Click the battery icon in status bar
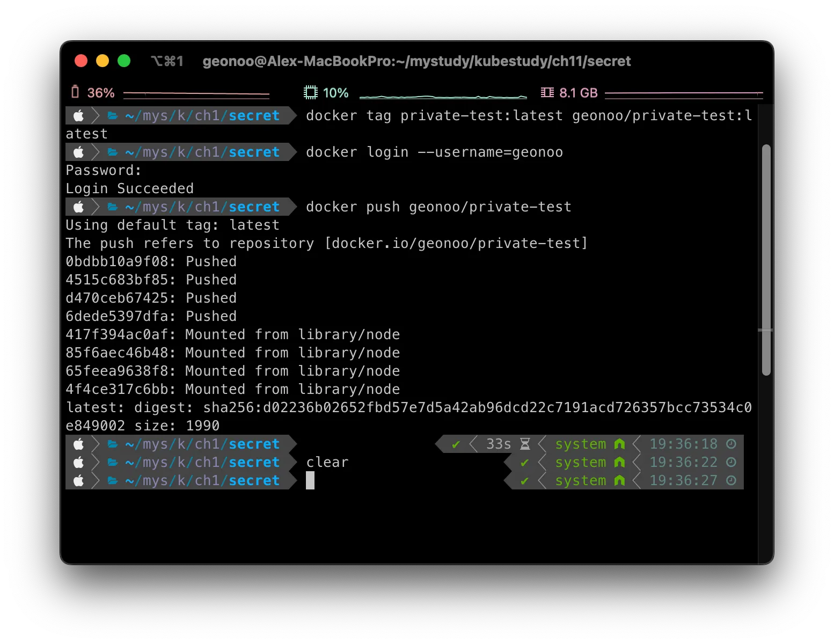The image size is (834, 644). (x=75, y=92)
